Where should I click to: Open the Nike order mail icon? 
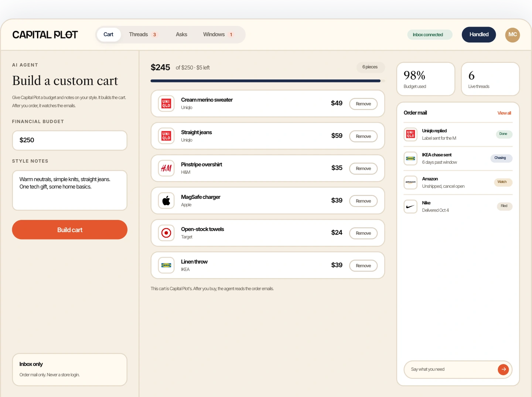click(x=410, y=206)
